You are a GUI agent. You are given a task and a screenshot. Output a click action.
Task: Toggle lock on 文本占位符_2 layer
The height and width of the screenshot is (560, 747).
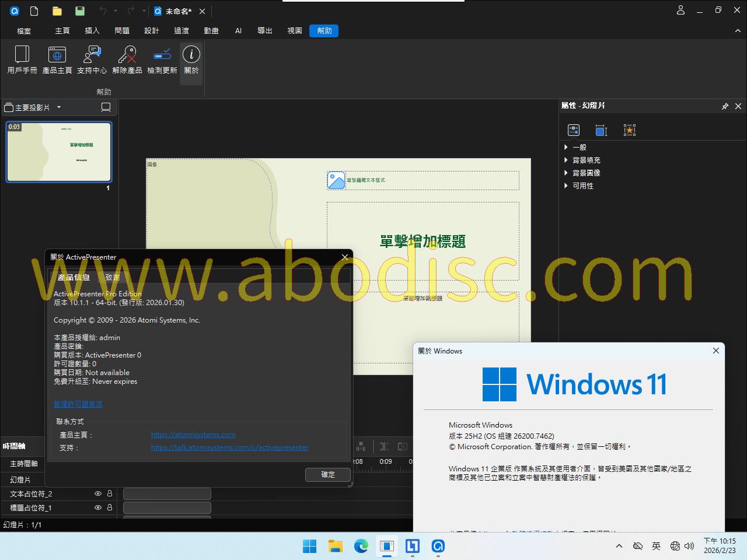[109, 494]
